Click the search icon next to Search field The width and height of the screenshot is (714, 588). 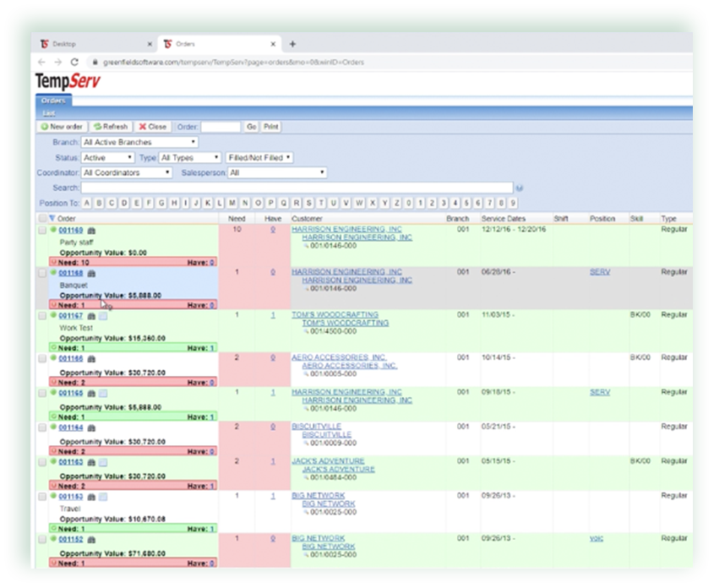pyautogui.click(x=520, y=188)
